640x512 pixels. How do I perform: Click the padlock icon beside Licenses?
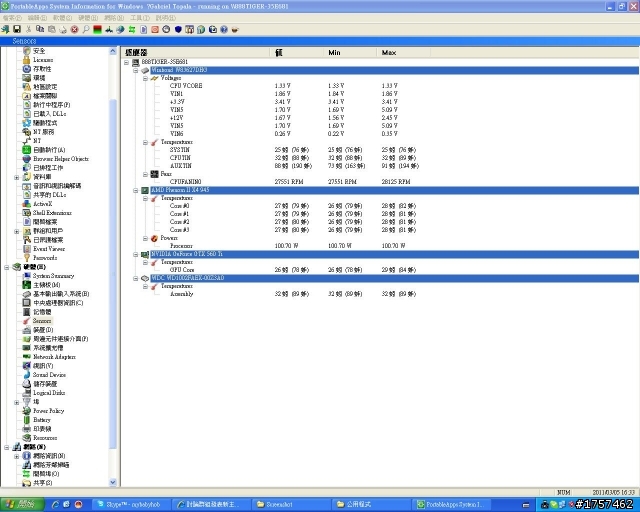(27, 60)
